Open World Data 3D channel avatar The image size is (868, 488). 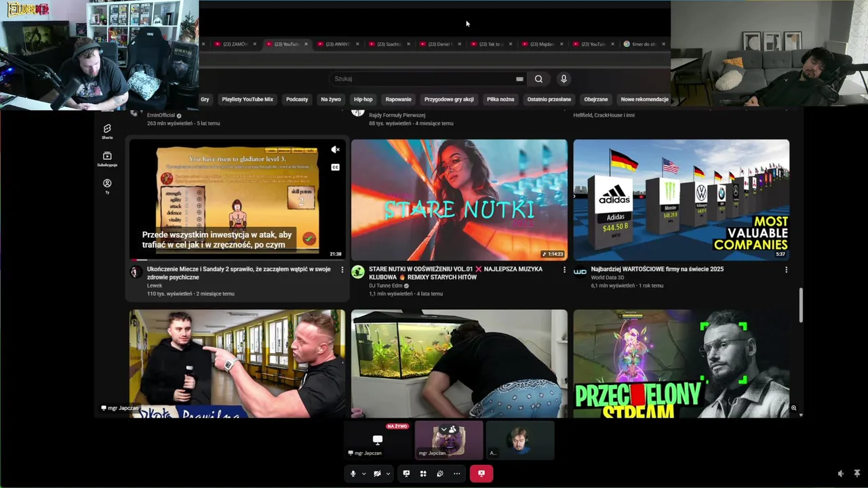tap(580, 272)
